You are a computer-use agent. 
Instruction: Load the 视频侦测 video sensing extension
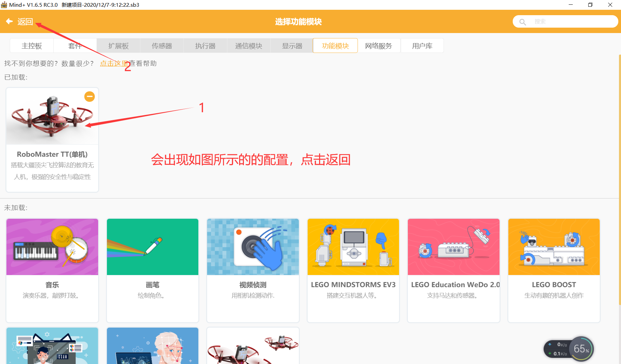[x=253, y=270]
